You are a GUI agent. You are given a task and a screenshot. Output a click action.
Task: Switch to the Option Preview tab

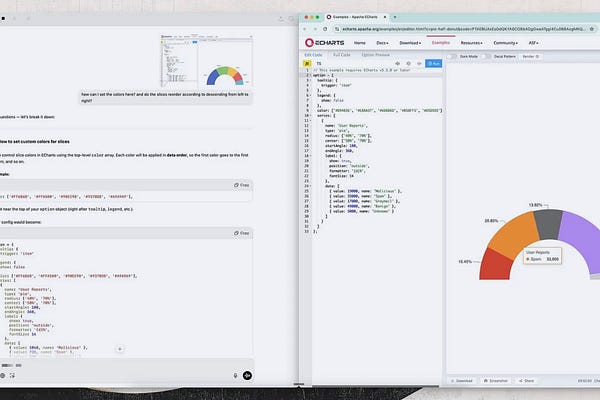tap(375, 55)
